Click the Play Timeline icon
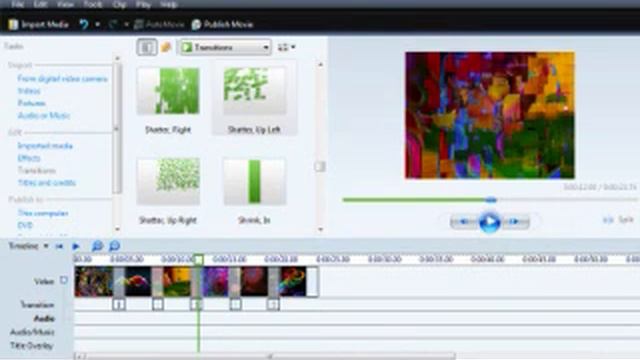 coord(76,246)
